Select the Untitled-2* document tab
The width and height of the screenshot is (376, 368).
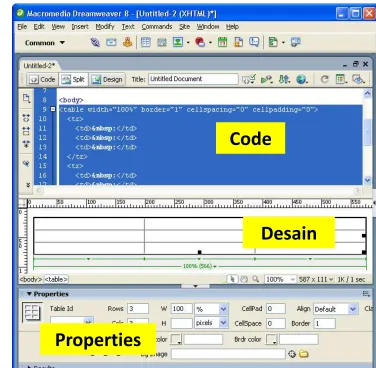point(39,66)
